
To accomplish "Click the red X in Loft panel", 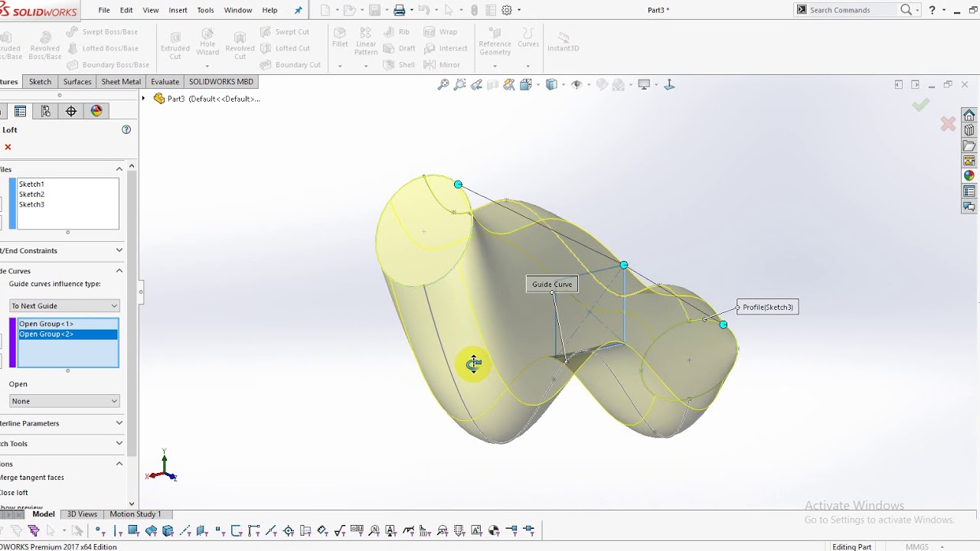I will [x=8, y=147].
